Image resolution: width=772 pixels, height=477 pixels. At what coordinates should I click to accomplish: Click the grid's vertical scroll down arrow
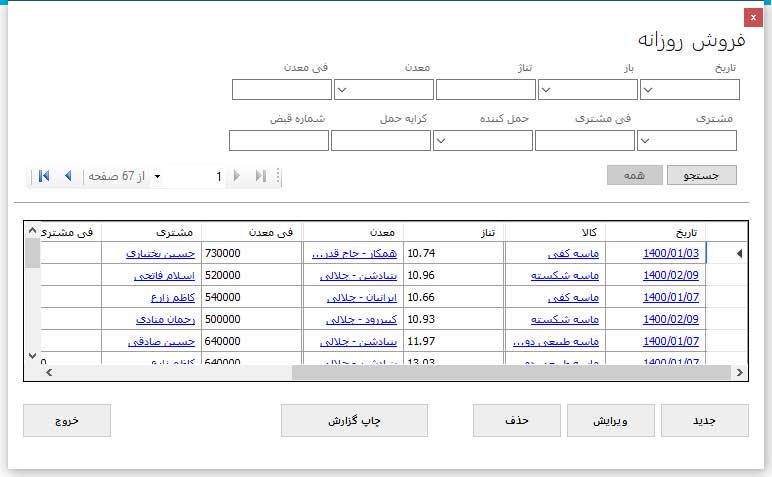(x=32, y=355)
